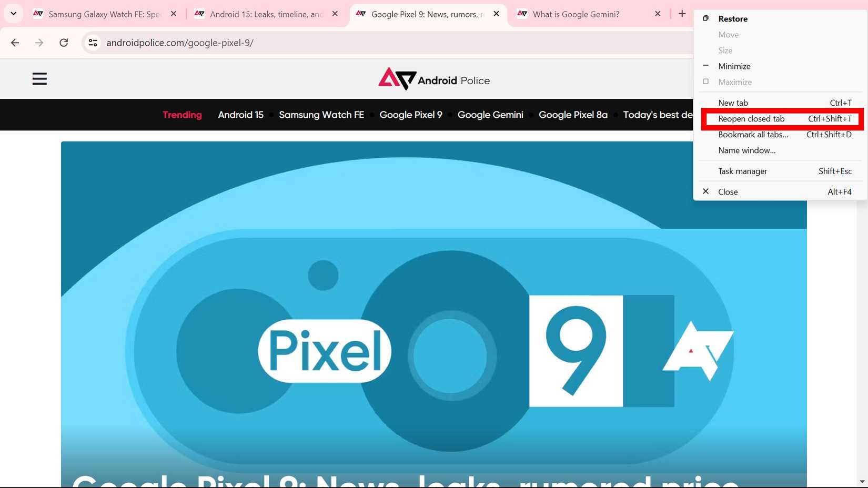Click Minimize in the window menu

pyautogui.click(x=734, y=66)
